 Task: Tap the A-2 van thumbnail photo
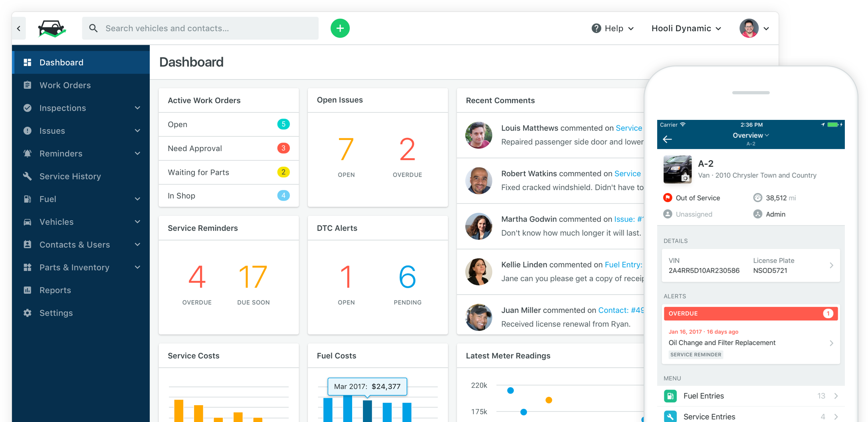[678, 169]
